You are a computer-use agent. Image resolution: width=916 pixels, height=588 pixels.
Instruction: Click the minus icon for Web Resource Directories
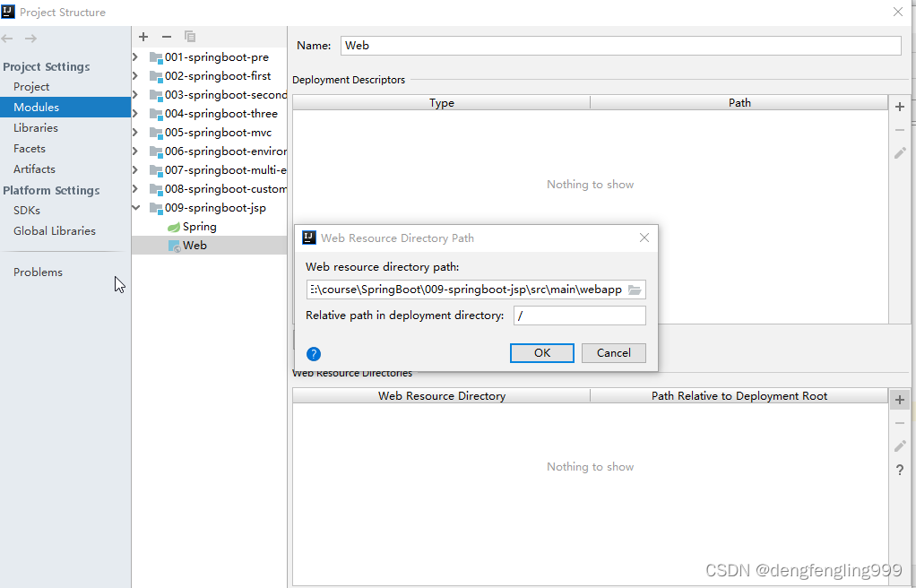pos(899,421)
